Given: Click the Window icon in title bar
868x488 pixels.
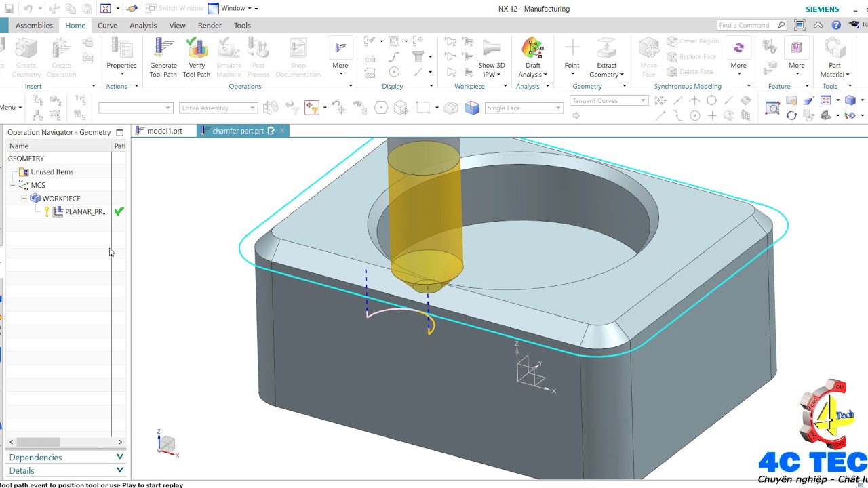Looking at the screenshot, I should tap(214, 9).
